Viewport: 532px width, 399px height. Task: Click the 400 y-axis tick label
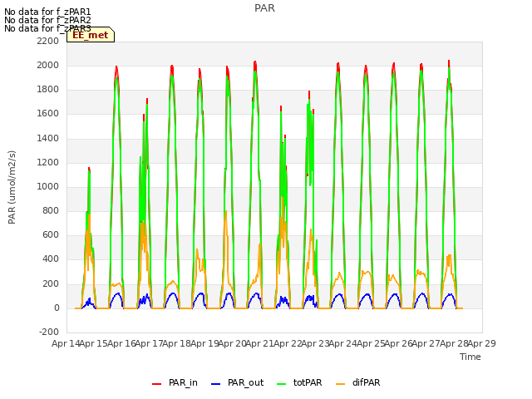point(51,259)
